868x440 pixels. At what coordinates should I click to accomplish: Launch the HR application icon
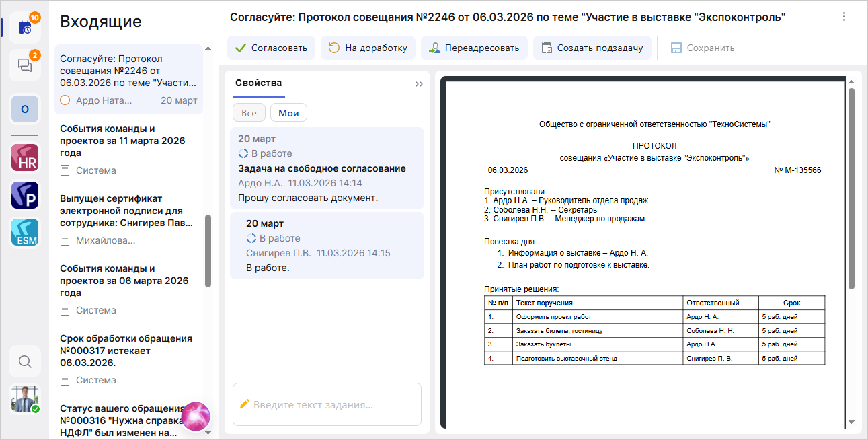[x=25, y=157]
